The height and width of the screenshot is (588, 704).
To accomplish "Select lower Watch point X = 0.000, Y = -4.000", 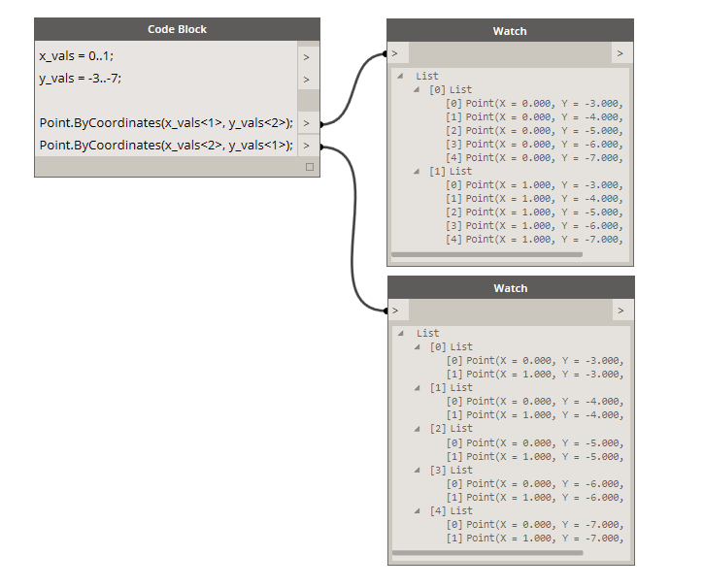I will point(535,402).
